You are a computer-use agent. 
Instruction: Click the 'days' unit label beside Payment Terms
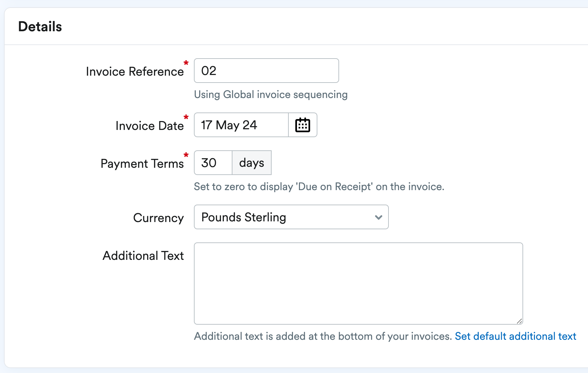[252, 163]
